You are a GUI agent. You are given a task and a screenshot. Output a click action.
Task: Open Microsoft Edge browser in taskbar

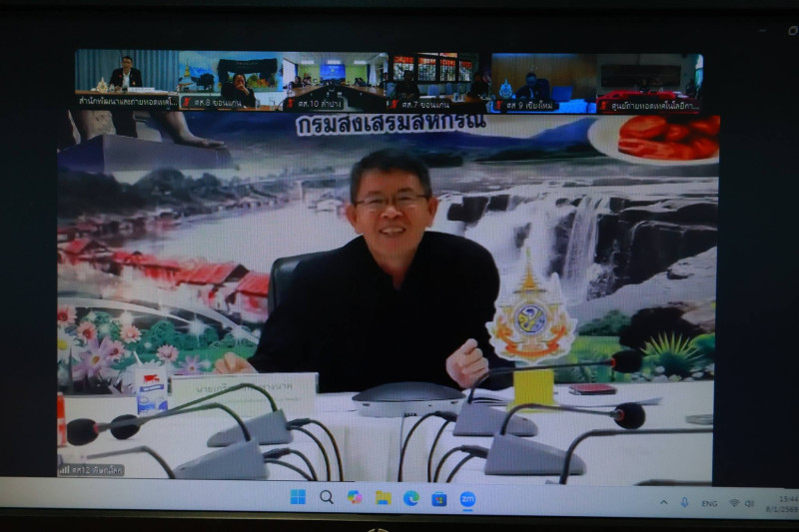pyautogui.click(x=410, y=497)
